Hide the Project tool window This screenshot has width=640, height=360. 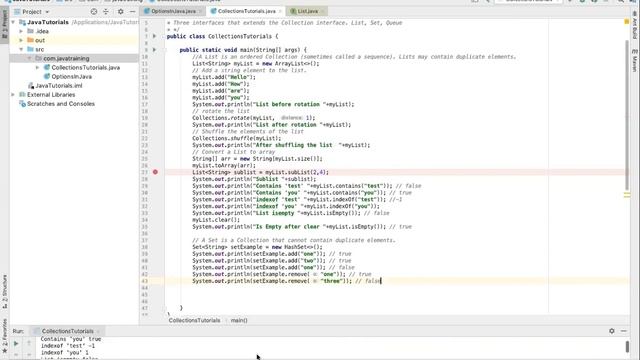pyautogui.click(x=132, y=12)
